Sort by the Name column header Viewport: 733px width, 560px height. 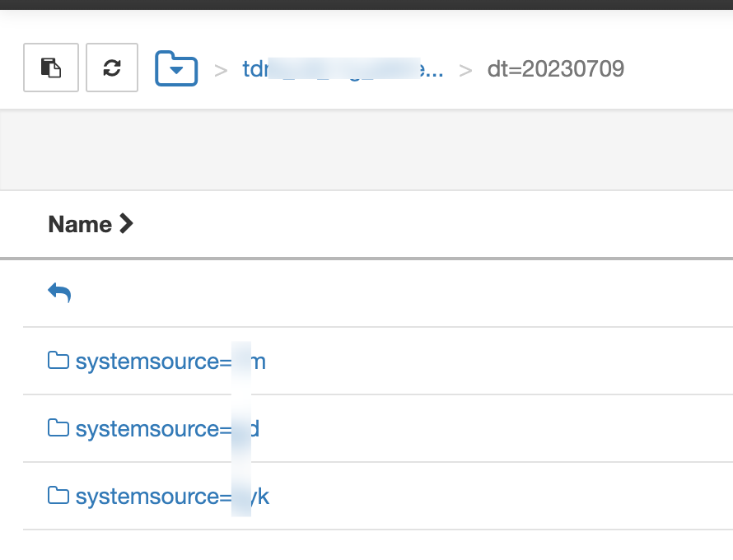pyautogui.click(x=80, y=224)
